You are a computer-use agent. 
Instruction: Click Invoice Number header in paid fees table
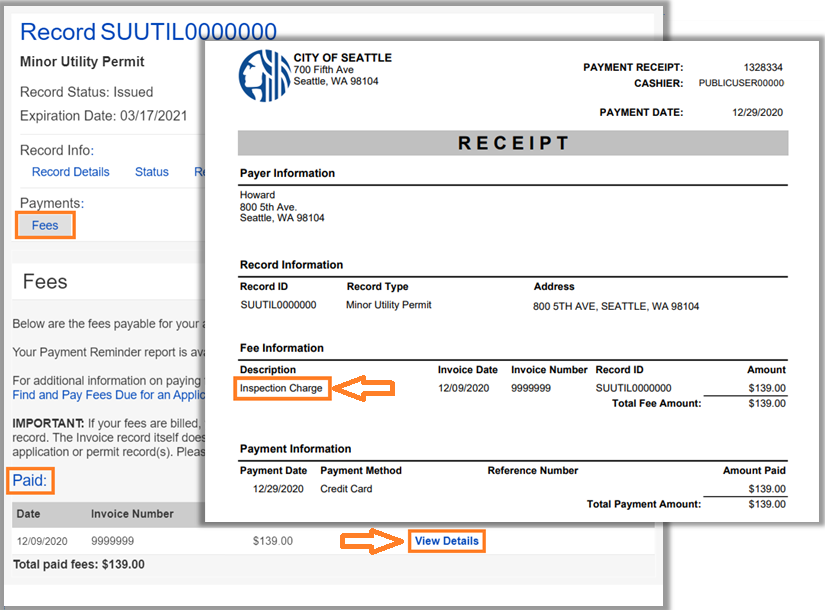[132, 514]
